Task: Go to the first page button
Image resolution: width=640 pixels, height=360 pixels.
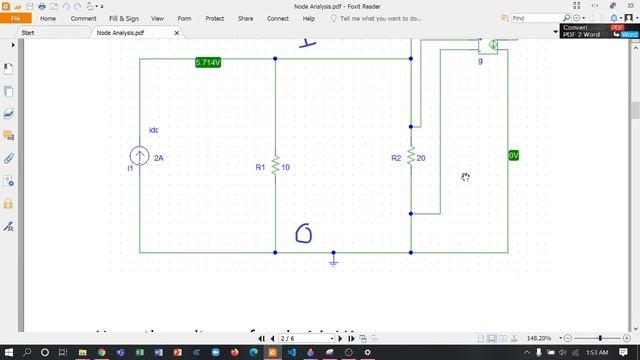Action: (261, 338)
